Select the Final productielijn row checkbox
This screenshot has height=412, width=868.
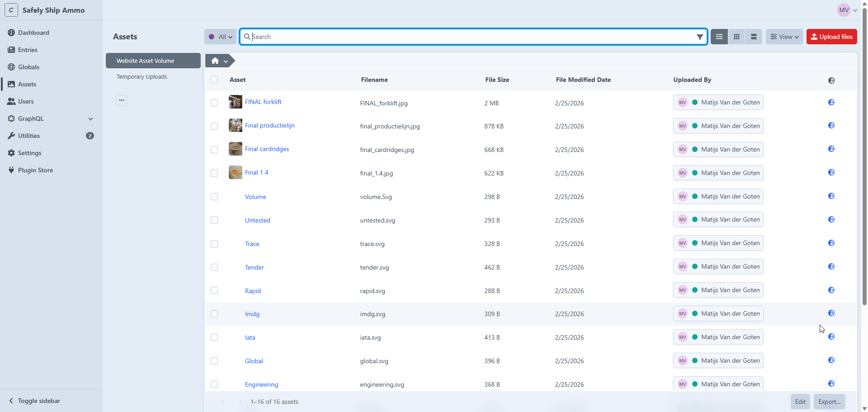[x=214, y=126]
